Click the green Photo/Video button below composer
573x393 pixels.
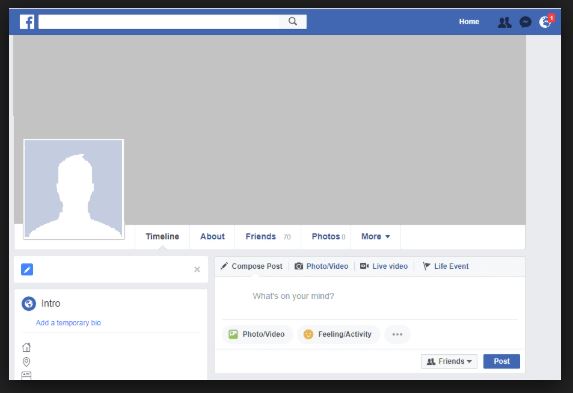[257, 334]
